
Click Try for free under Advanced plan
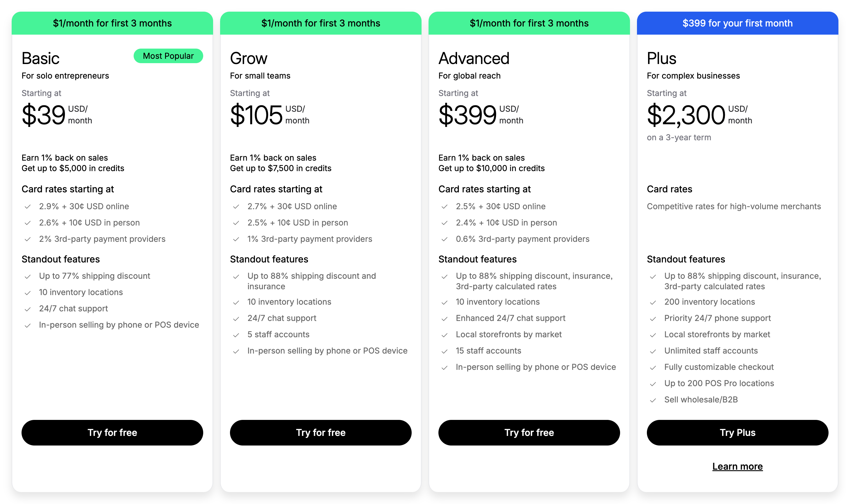(529, 432)
